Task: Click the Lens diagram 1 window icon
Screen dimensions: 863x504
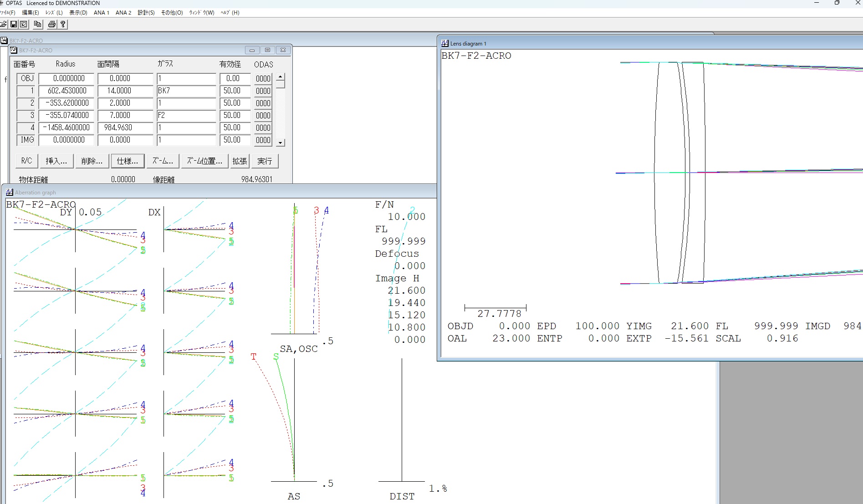Action: click(445, 43)
